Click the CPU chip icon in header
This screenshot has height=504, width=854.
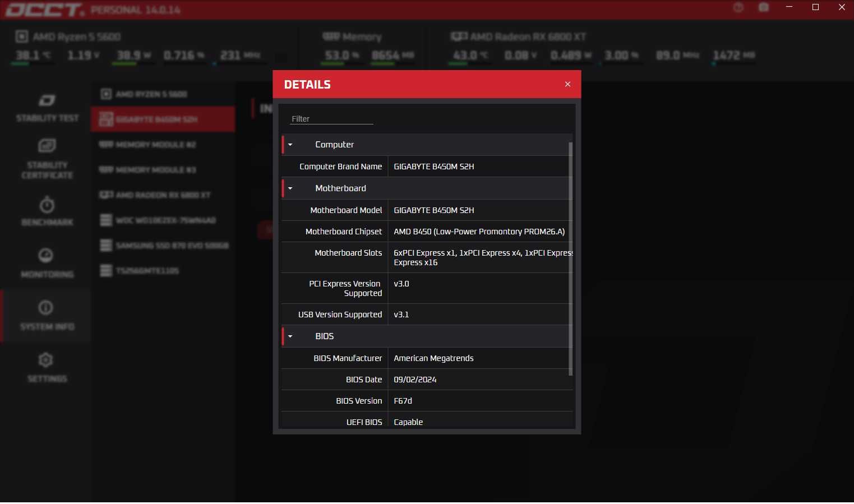pos(21,36)
